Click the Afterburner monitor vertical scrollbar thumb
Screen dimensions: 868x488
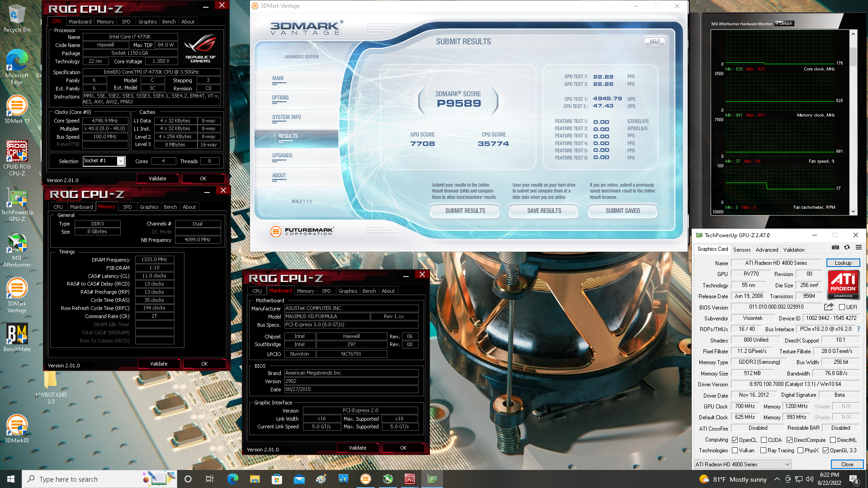pos(853,56)
